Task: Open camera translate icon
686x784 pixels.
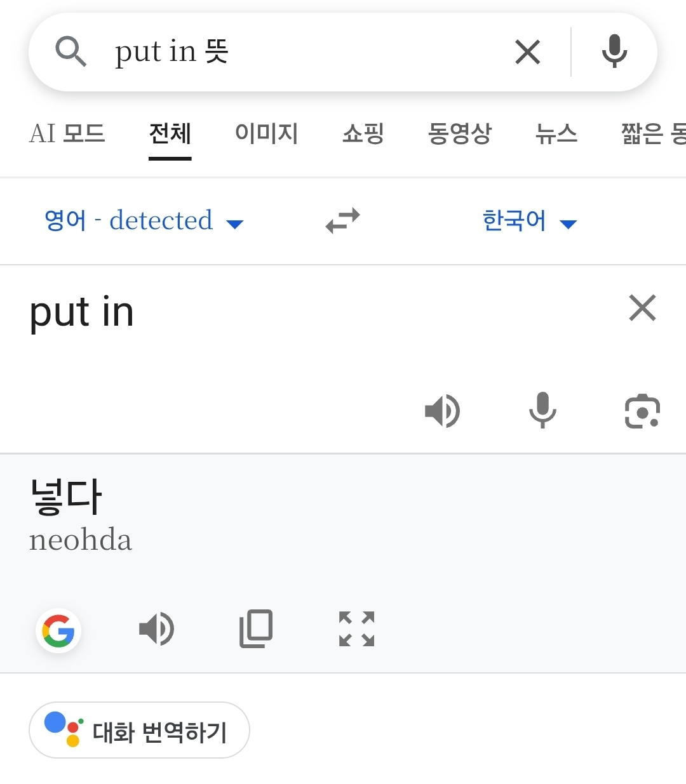Action: (x=642, y=411)
